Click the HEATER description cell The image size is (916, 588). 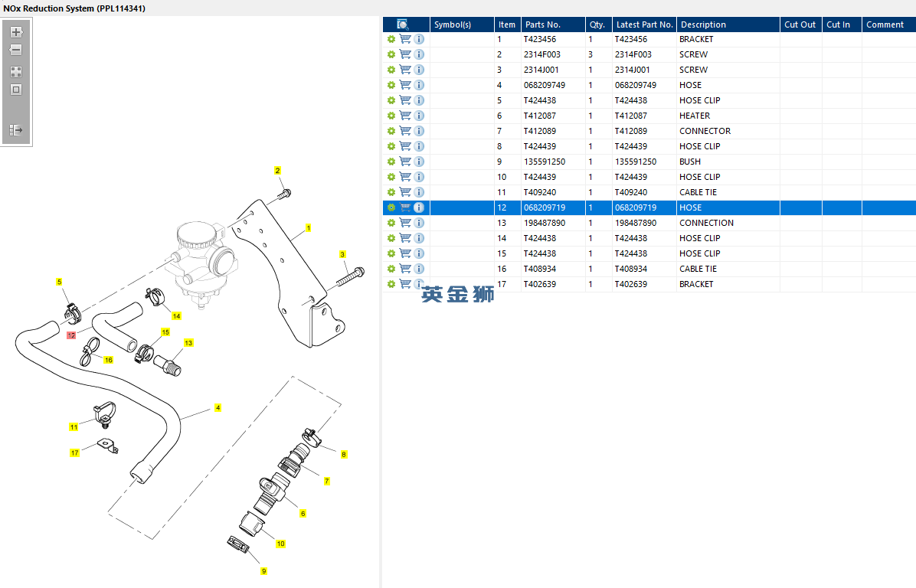click(695, 116)
